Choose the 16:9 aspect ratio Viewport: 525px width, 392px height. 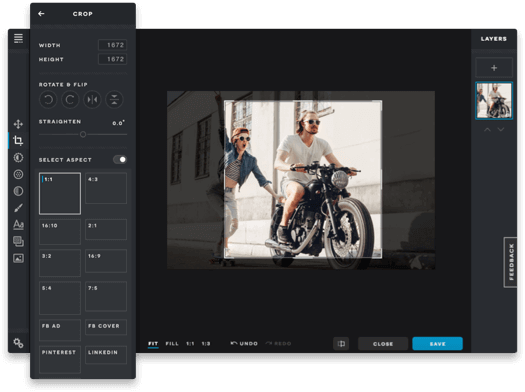pos(106,261)
